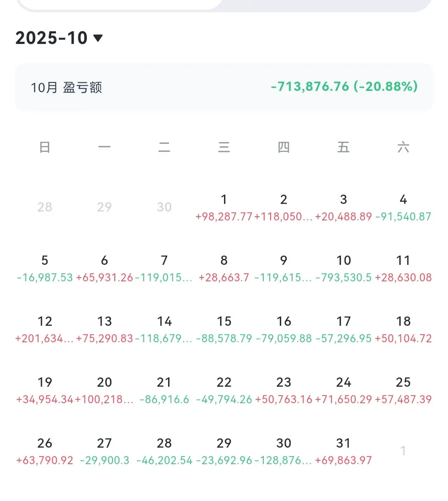Select October 30 with -128,876 loss
This screenshot has width=448, height=501.
tap(284, 451)
